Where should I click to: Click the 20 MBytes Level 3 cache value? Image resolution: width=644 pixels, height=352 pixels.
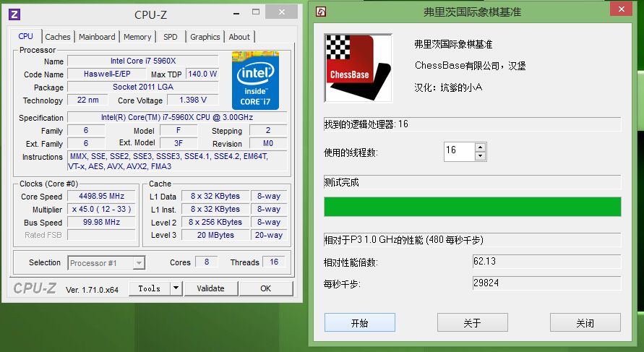click(x=215, y=235)
